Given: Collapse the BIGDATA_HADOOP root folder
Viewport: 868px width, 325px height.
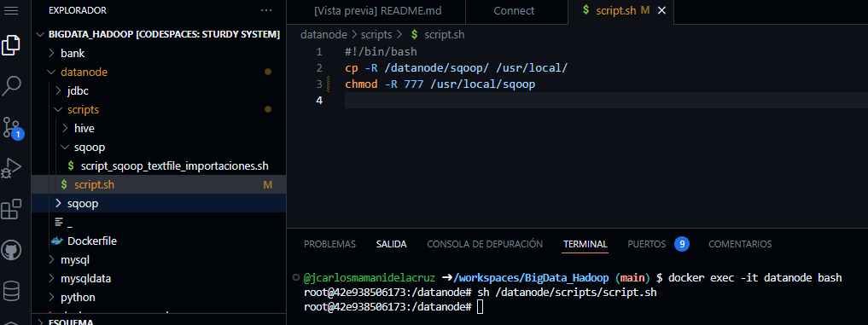Looking at the screenshot, I should (40, 34).
